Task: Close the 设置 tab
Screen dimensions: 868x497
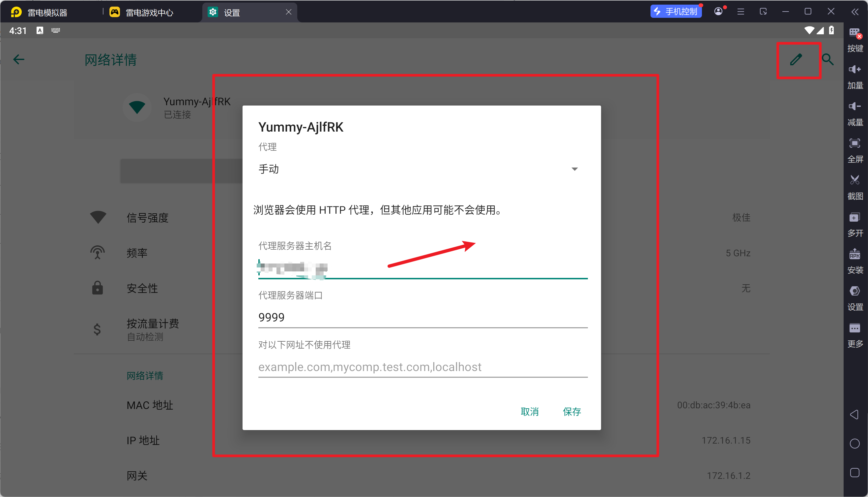Action: point(289,12)
